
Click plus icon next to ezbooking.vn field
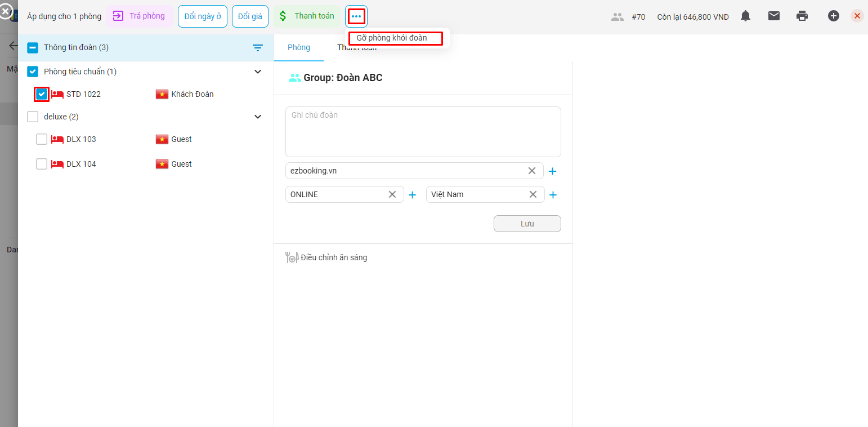click(x=552, y=171)
